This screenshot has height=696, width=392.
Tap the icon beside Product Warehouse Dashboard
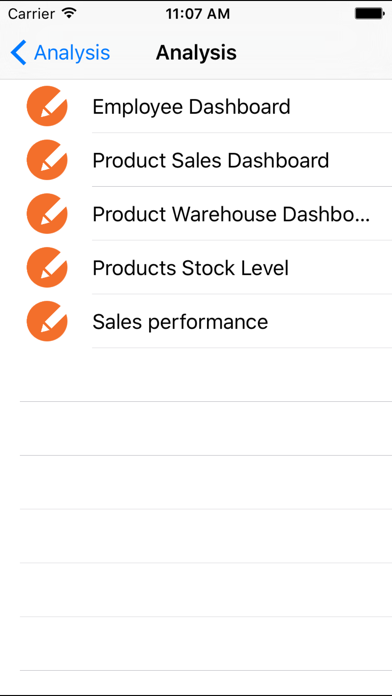click(47, 214)
